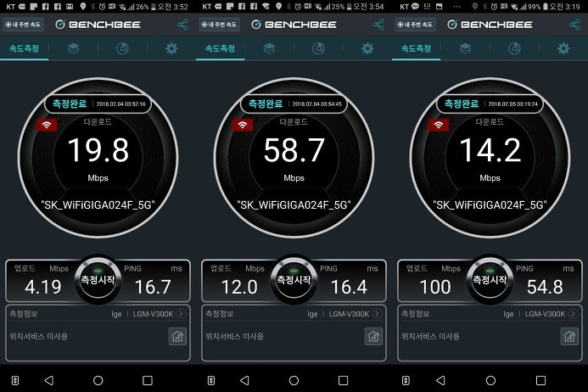Screen dimensions: 588x392
Task: Tap download speed value 19.8
Action: coord(98,150)
